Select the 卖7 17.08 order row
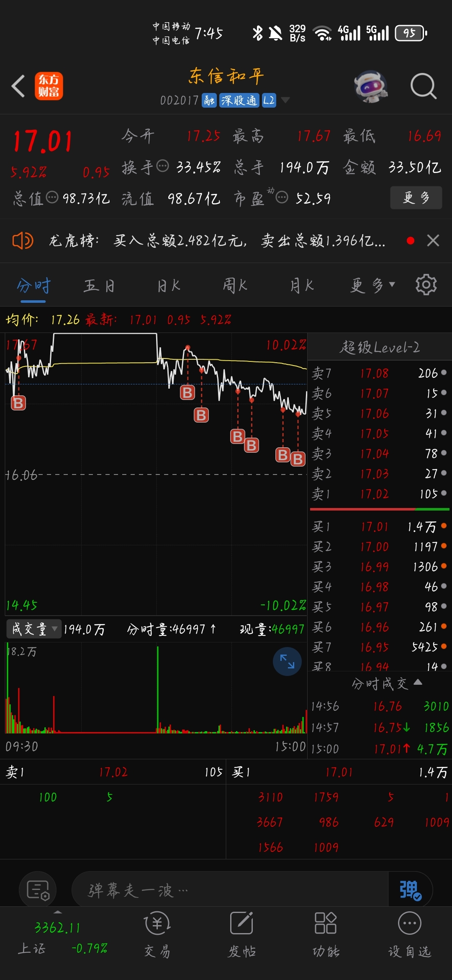This screenshot has height=980, width=452. coord(379,373)
